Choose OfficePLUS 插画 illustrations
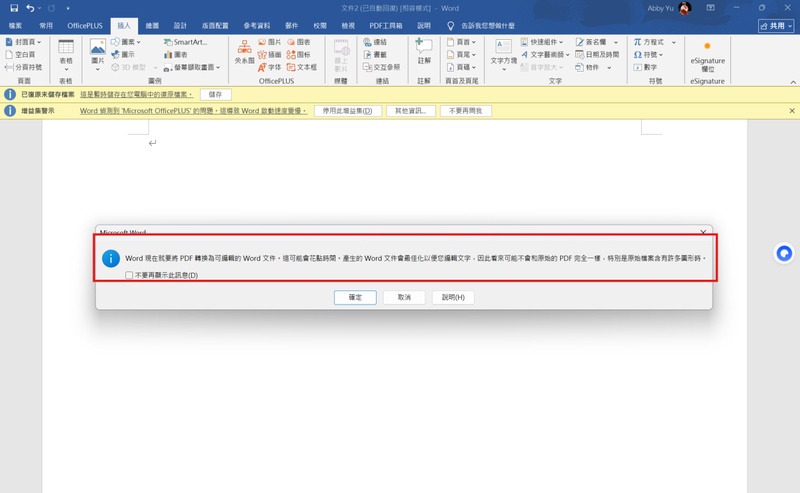Image resolution: width=800 pixels, height=493 pixels. (x=269, y=55)
